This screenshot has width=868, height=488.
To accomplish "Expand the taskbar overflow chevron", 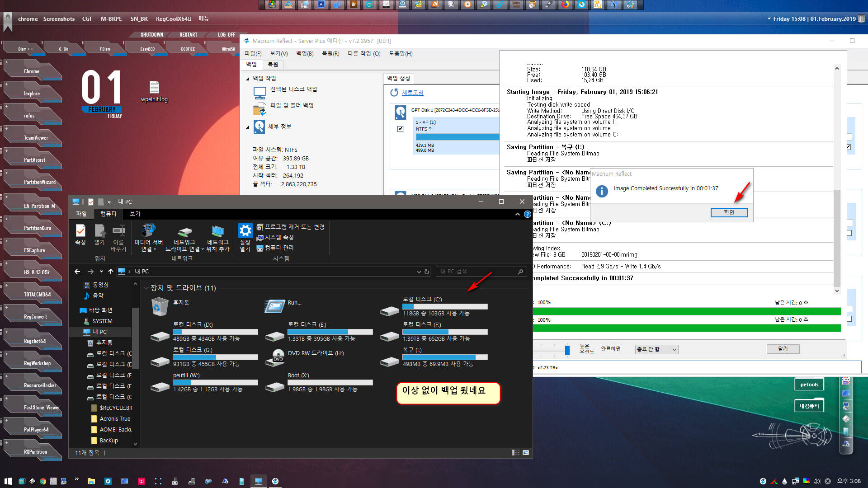I will [76, 479].
